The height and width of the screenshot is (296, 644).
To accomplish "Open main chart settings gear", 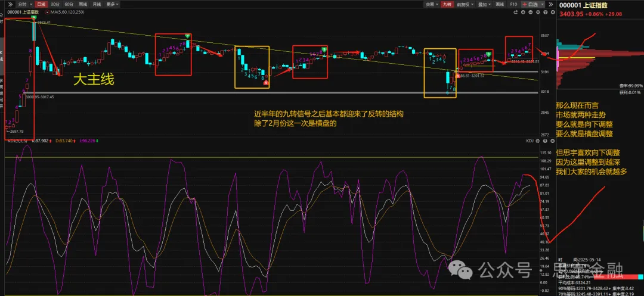I will [538, 13].
